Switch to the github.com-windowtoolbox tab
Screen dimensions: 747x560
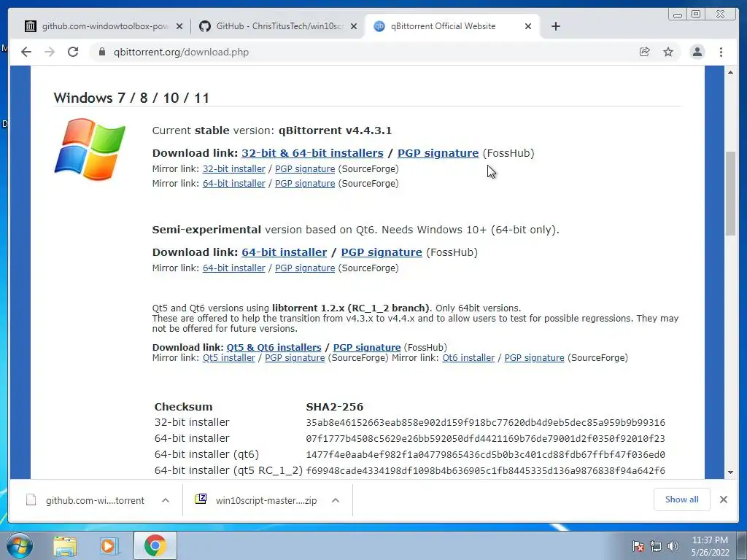pyautogui.click(x=104, y=26)
